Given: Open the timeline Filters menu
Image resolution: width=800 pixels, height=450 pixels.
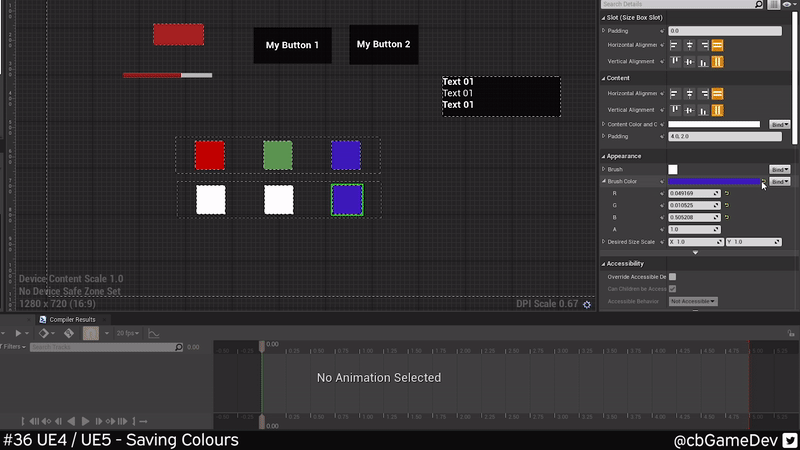Looking at the screenshot, I should (x=13, y=347).
